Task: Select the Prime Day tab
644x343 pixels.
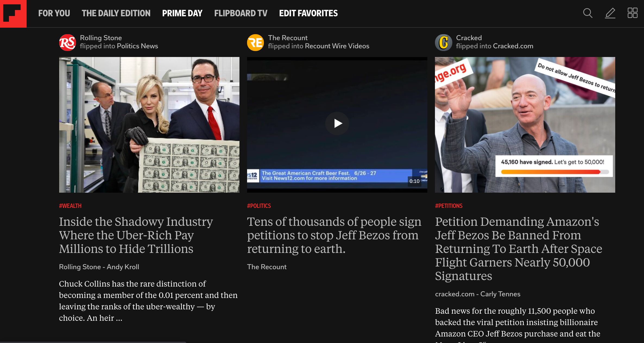Action: point(182,13)
